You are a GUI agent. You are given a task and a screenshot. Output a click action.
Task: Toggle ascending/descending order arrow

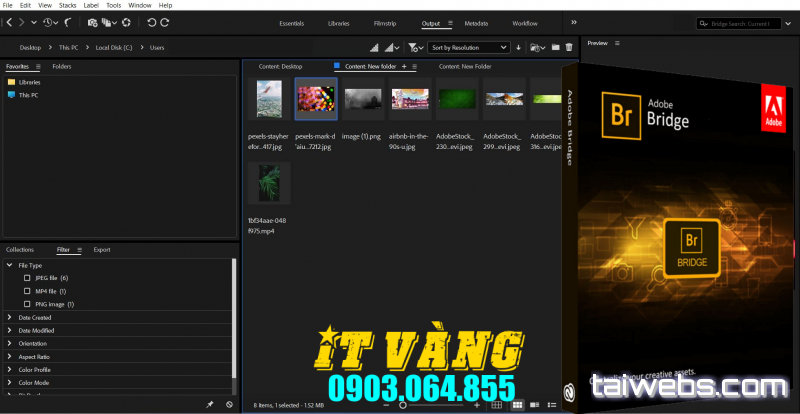[x=518, y=47]
